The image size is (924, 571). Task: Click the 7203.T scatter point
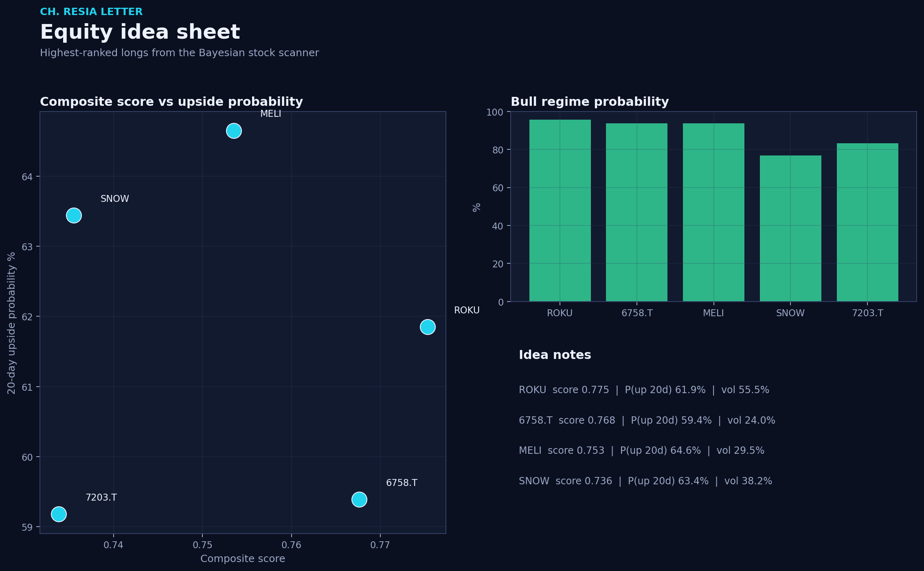(x=59, y=514)
